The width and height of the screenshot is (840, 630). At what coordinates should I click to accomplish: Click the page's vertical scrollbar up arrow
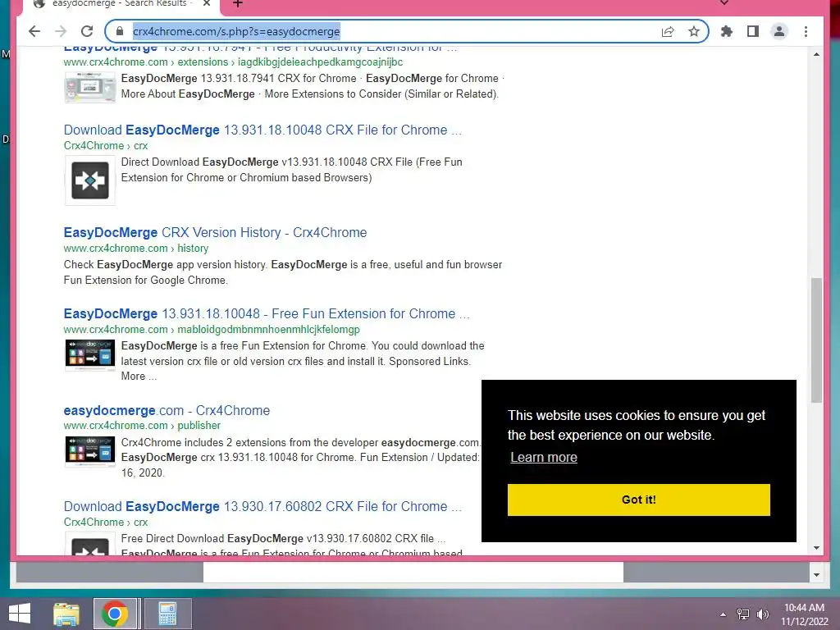click(816, 55)
